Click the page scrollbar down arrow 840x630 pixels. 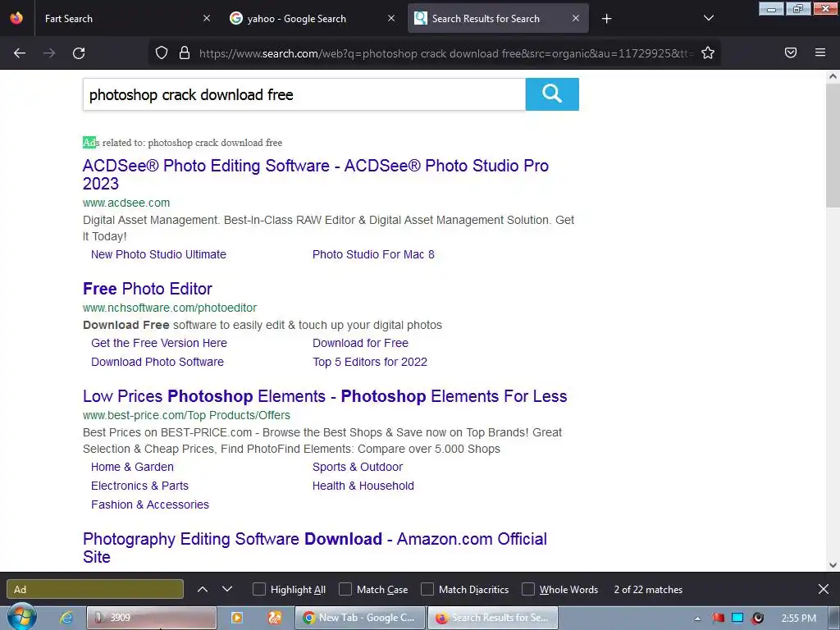(x=833, y=564)
